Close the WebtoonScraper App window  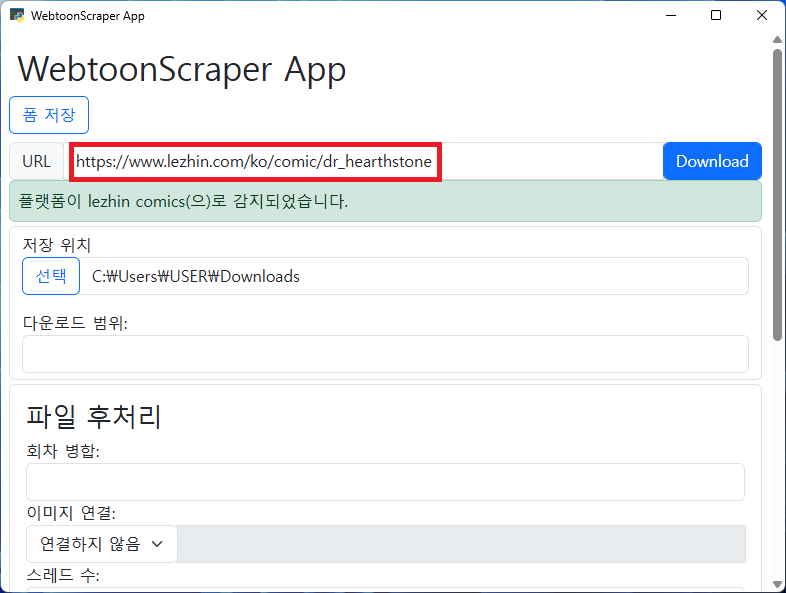[762, 16]
